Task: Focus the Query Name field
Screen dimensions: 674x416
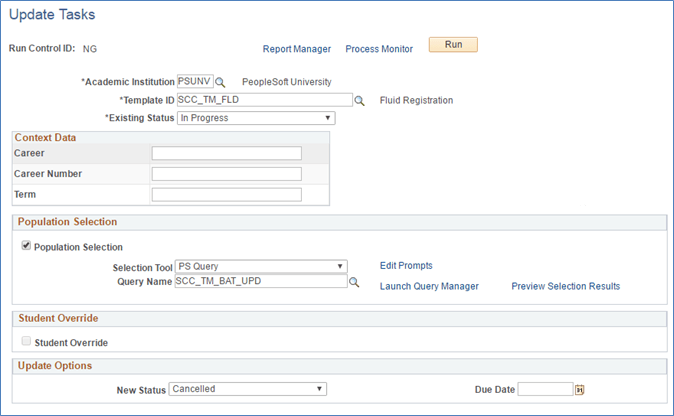Action: click(261, 281)
